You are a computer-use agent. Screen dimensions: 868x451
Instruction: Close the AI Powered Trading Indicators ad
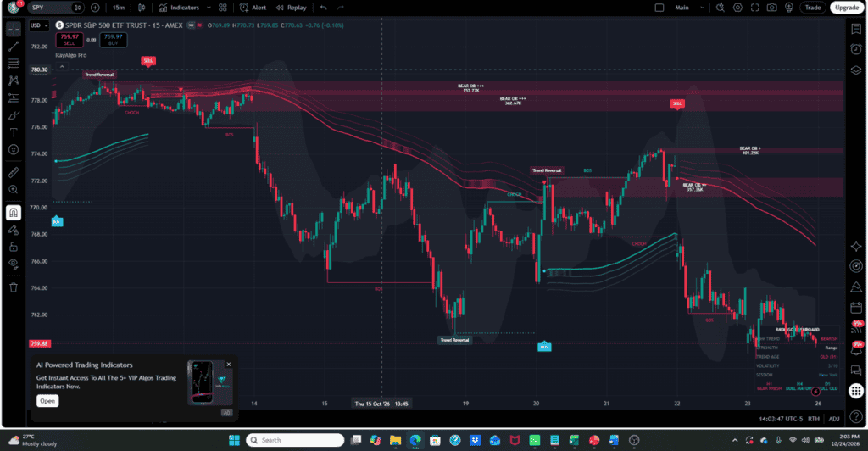pyautogui.click(x=229, y=365)
